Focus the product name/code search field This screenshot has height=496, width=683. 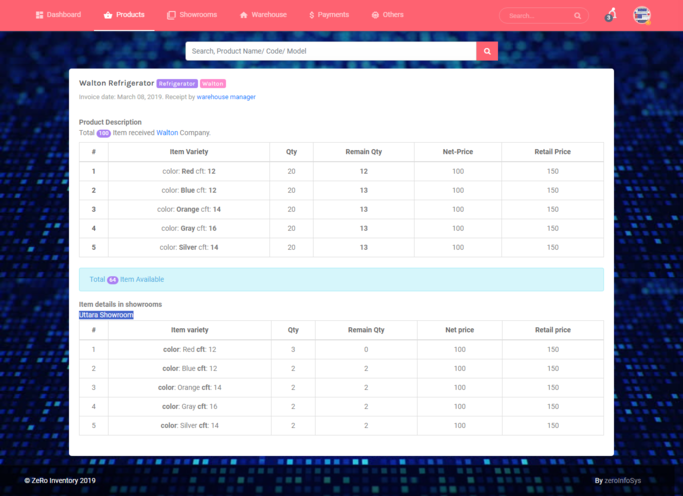[x=330, y=51]
